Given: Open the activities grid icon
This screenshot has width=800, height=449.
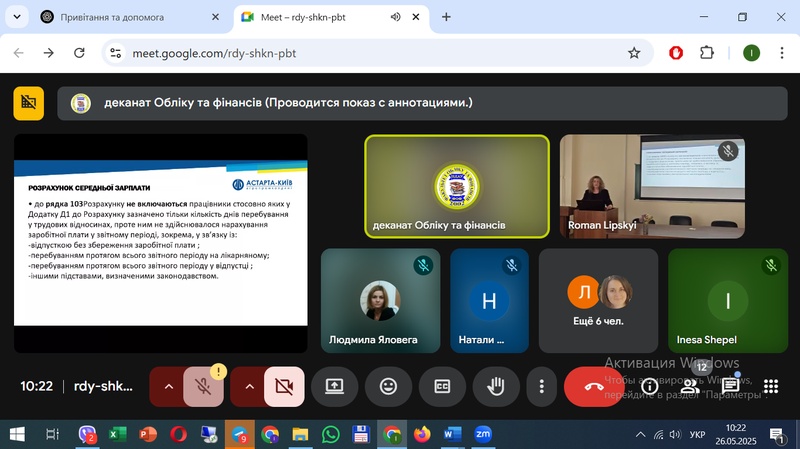Looking at the screenshot, I should point(771,386).
